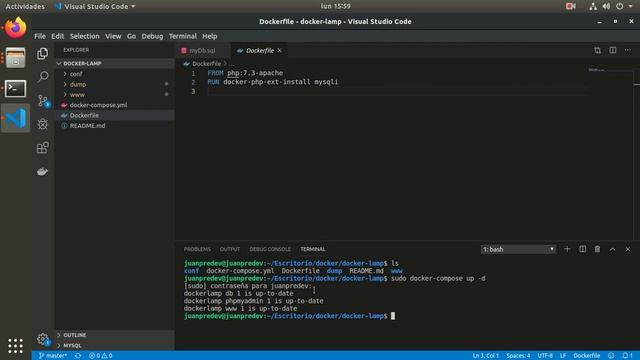The width and height of the screenshot is (640, 360).
Task: Split the editor to the right
Action: click(613, 50)
